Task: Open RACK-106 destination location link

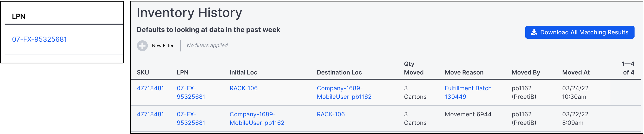Action: [331, 114]
